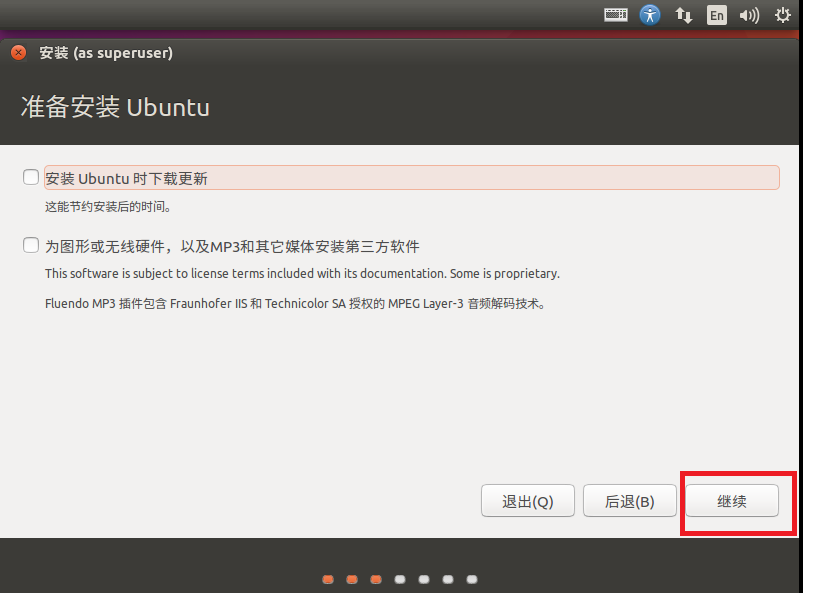This screenshot has width=828, height=615.
Task: Click the 准备安装 Ubuntu heading
Action: [x=115, y=107]
